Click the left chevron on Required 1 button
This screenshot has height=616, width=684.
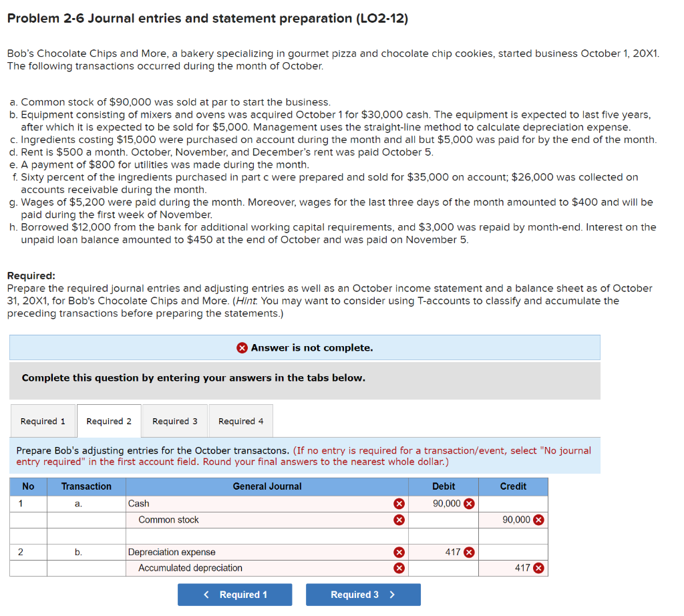click(x=206, y=595)
